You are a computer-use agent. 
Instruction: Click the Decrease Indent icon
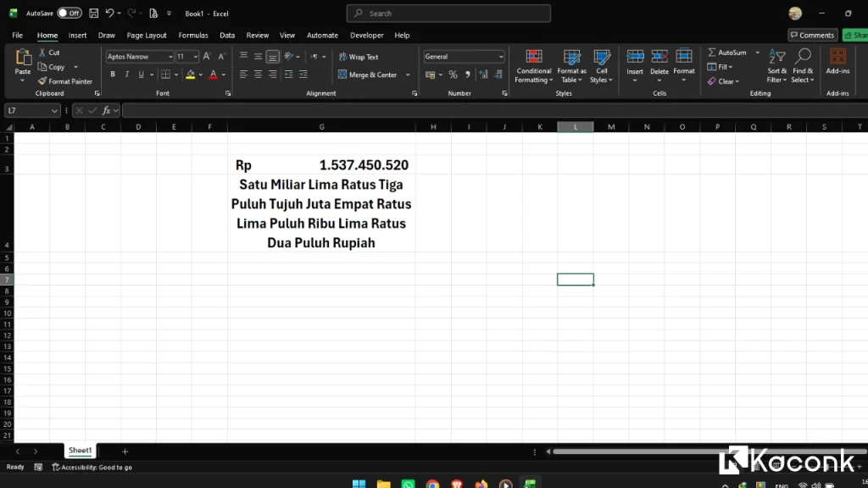(288, 75)
